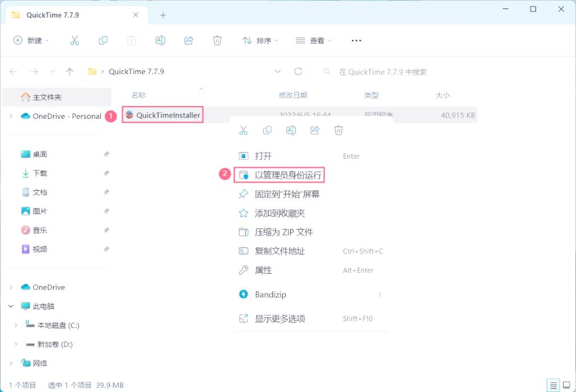Click the Delete trash icon in the toolbar
Image resolution: width=576 pixels, height=392 pixels.
217,40
